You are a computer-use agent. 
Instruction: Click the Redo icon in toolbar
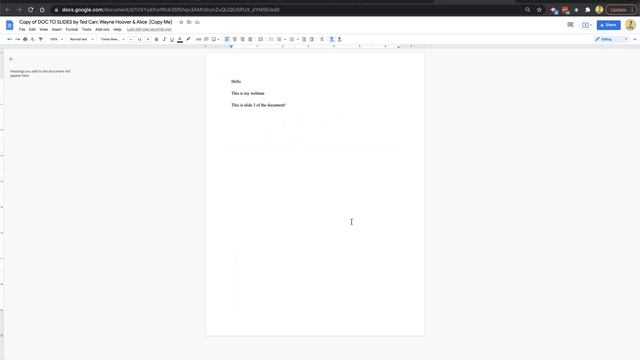pyautogui.click(x=17, y=39)
